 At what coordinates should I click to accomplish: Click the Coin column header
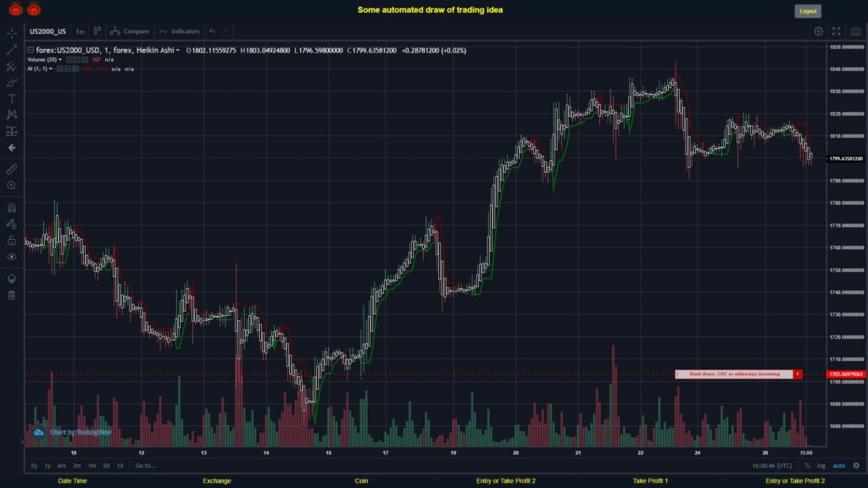tap(361, 481)
